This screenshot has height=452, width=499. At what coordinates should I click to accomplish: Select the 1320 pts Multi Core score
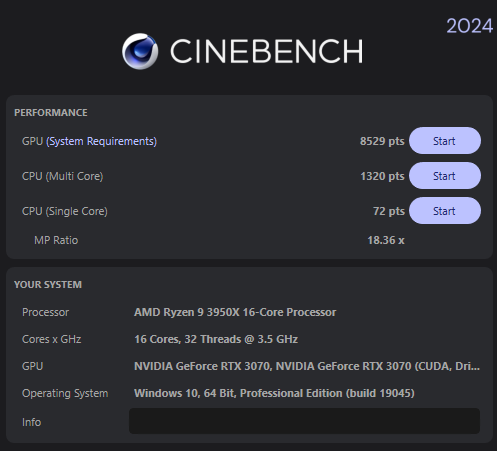pos(383,176)
